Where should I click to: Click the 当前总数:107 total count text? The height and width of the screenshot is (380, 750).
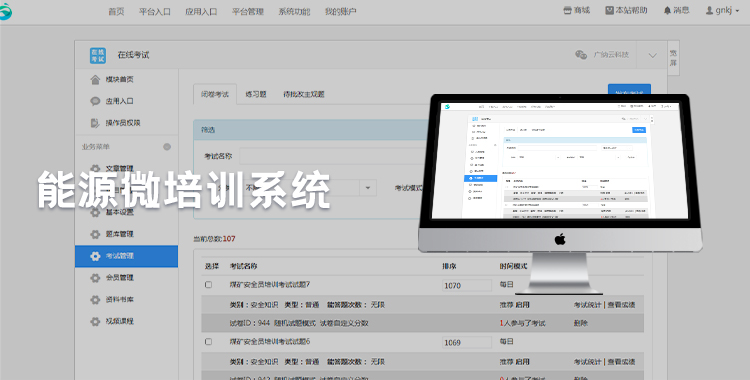pos(214,238)
